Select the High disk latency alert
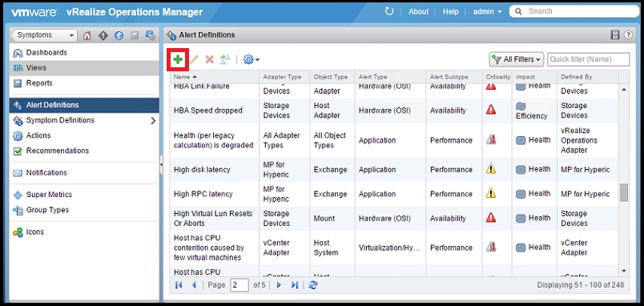 click(394, 170)
